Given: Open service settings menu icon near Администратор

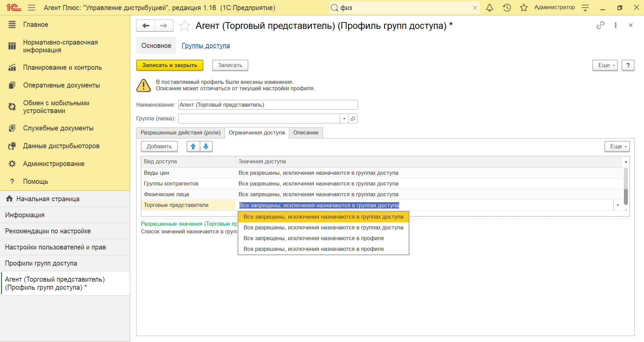Looking at the screenshot, I should pyautogui.click(x=585, y=8).
